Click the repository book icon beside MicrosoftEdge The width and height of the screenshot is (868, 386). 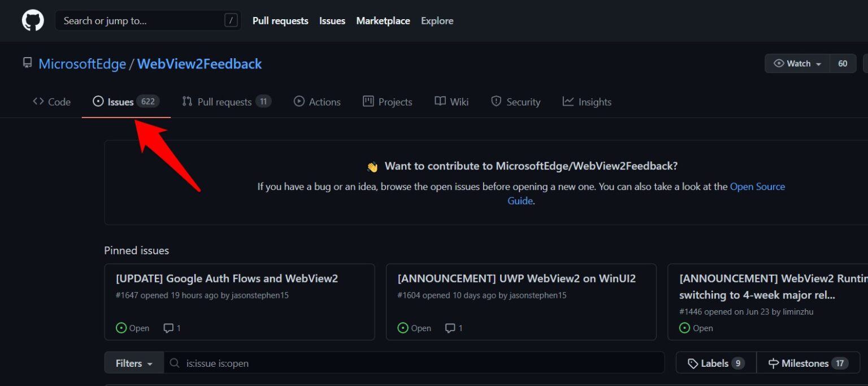[x=27, y=63]
